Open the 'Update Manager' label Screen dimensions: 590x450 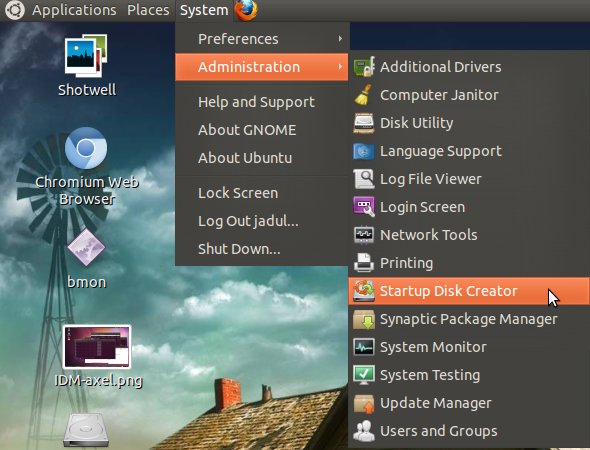436,403
